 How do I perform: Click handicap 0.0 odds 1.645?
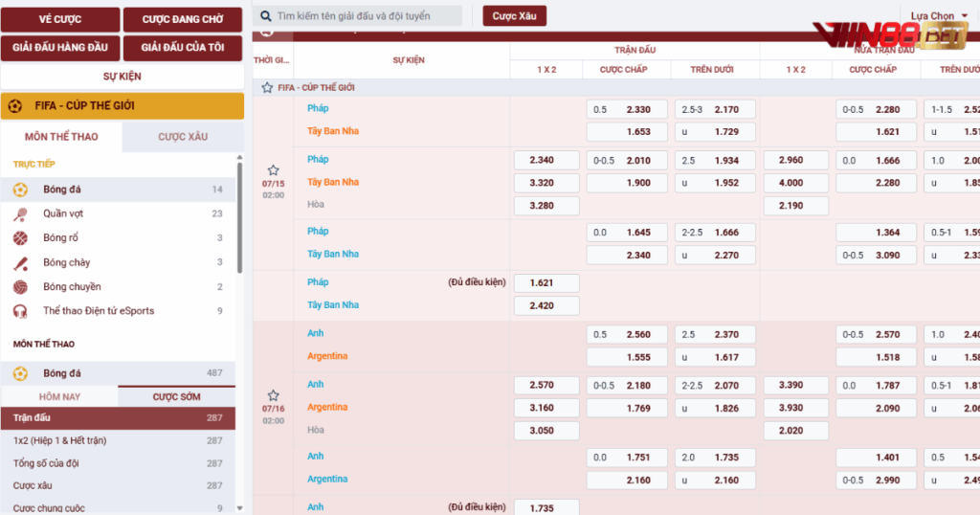[627, 233]
